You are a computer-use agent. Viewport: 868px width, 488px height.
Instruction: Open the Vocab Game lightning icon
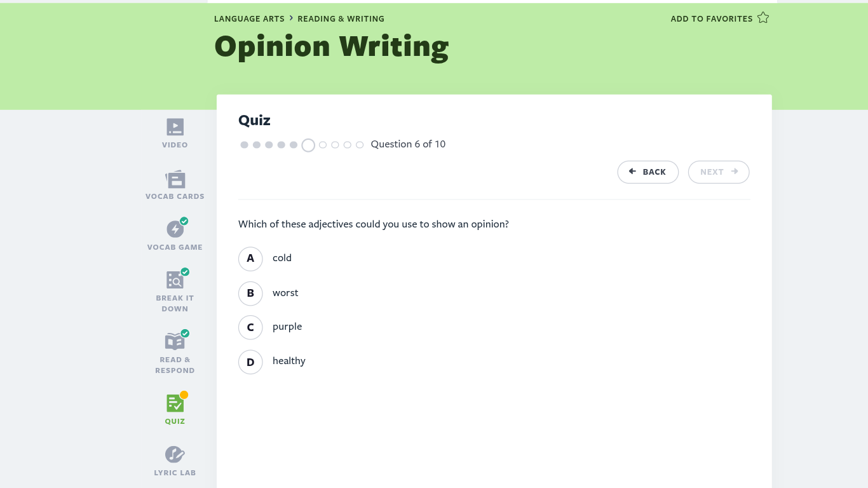point(175,229)
